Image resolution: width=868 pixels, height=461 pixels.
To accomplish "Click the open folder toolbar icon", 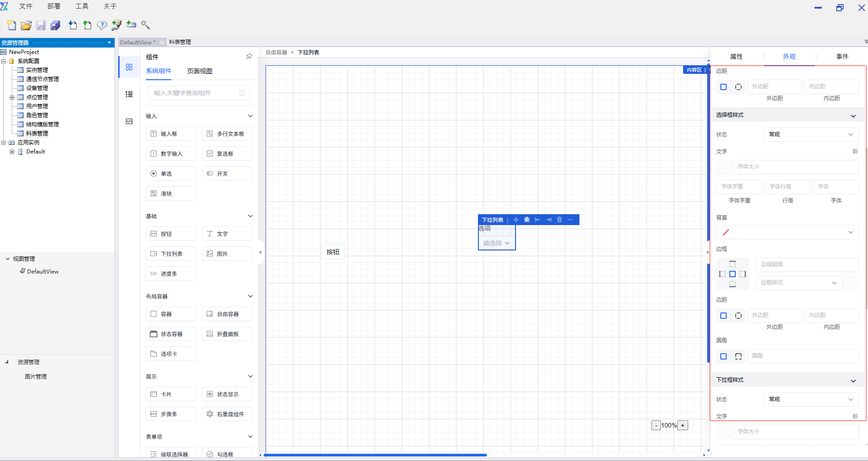I will click(26, 25).
